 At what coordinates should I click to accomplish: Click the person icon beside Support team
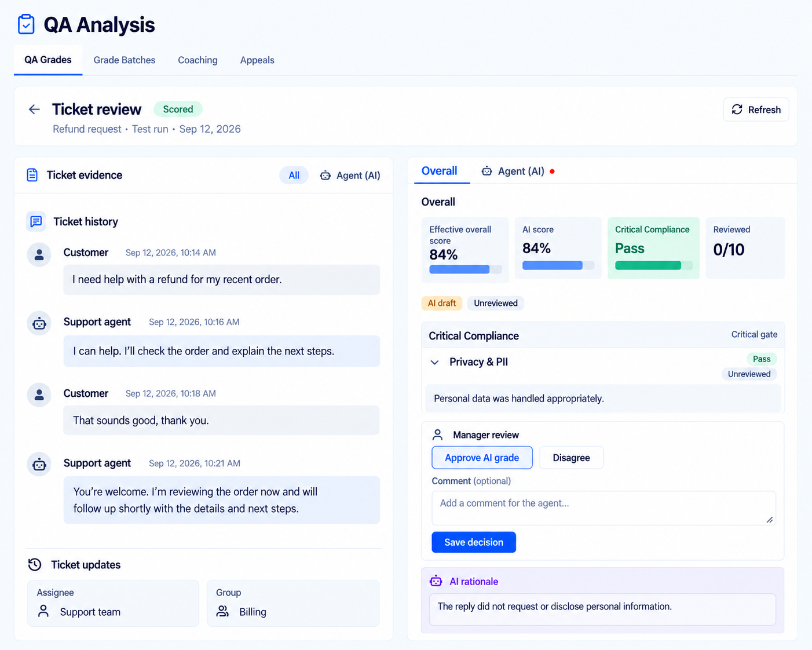coord(43,611)
